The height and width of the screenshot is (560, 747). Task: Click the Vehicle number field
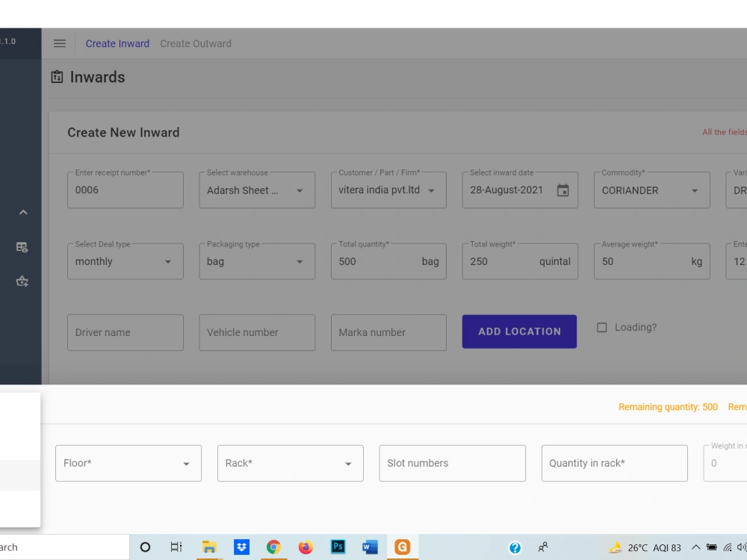pyautogui.click(x=257, y=332)
